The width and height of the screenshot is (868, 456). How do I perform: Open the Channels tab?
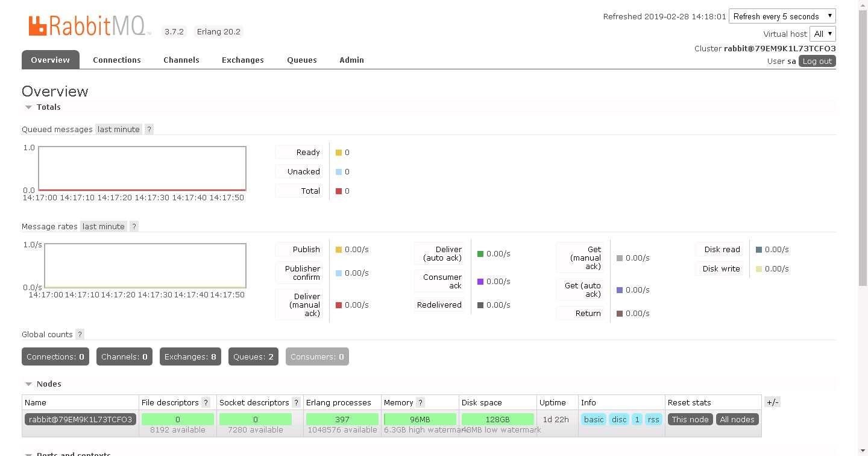pyautogui.click(x=181, y=60)
